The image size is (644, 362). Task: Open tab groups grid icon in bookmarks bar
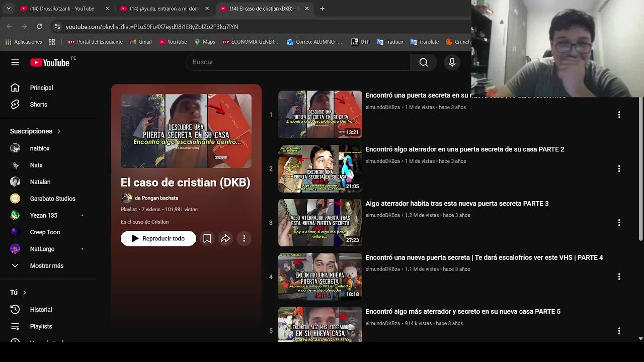point(52,42)
